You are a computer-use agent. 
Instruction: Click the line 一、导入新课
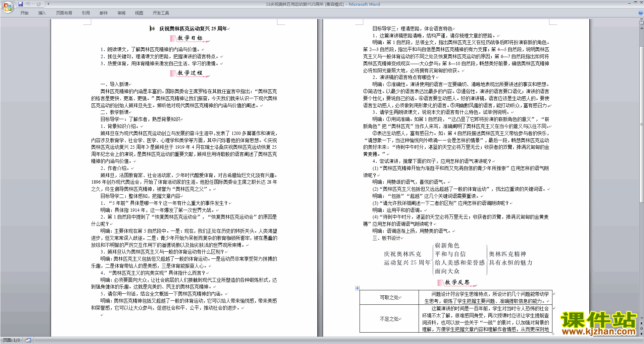[x=115, y=84]
